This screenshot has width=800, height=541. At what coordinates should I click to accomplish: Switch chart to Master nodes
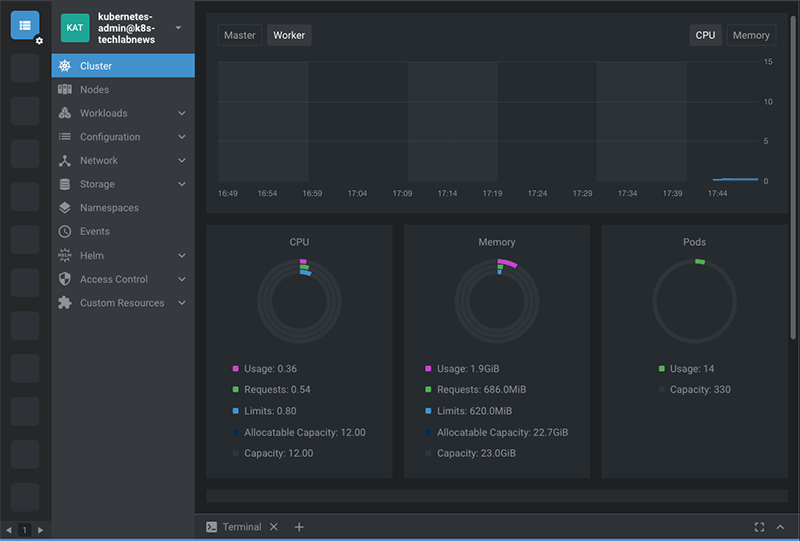coord(240,35)
